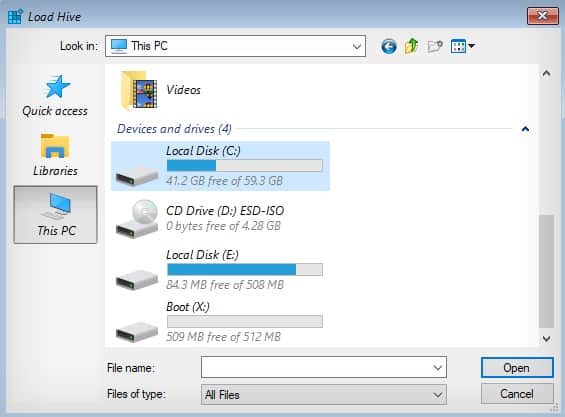Viewport: 565px width, 417px height.
Task: Click the "Local Disk (C:)" label
Action: pos(203,151)
